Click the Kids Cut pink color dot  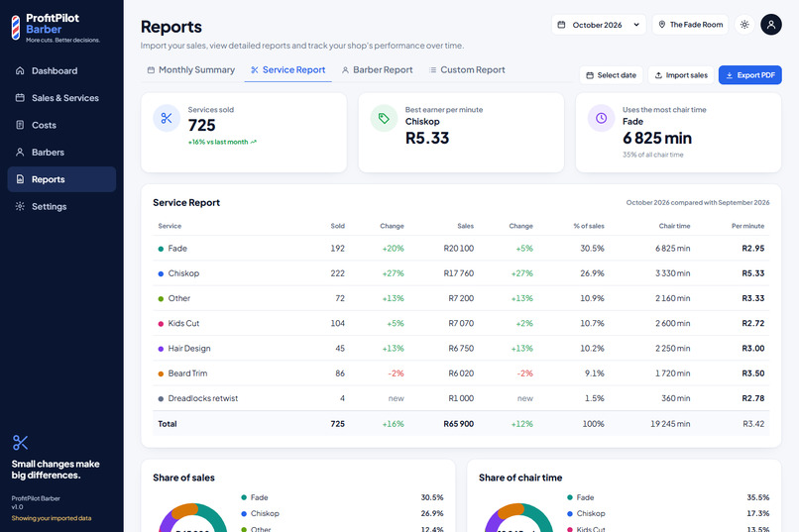(x=161, y=324)
